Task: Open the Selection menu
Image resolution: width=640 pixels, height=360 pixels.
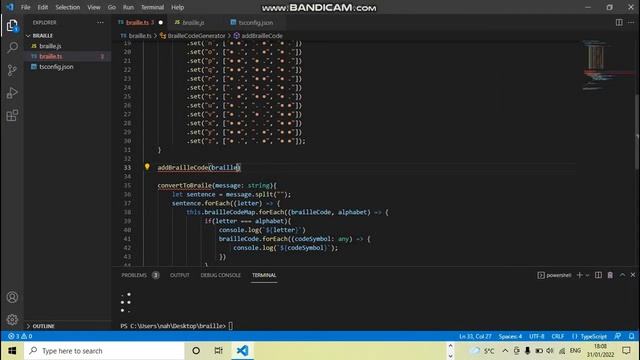Action: [x=68, y=7]
